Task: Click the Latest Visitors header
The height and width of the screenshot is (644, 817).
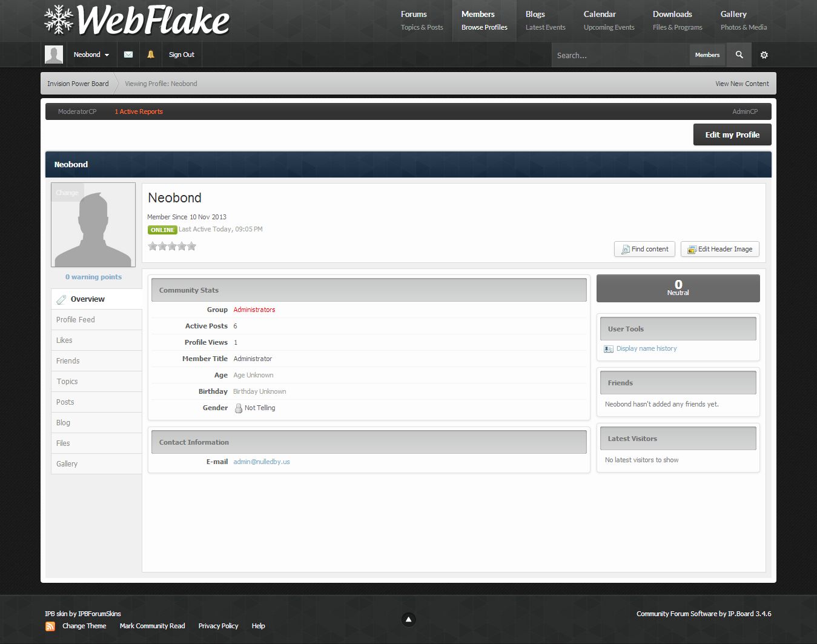Action: tap(678, 439)
